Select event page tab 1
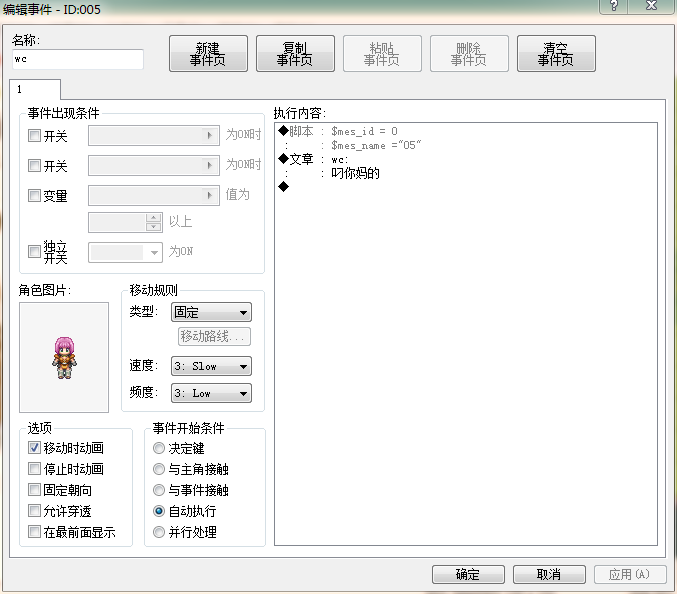The height and width of the screenshot is (594, 677). pos(35,89)
